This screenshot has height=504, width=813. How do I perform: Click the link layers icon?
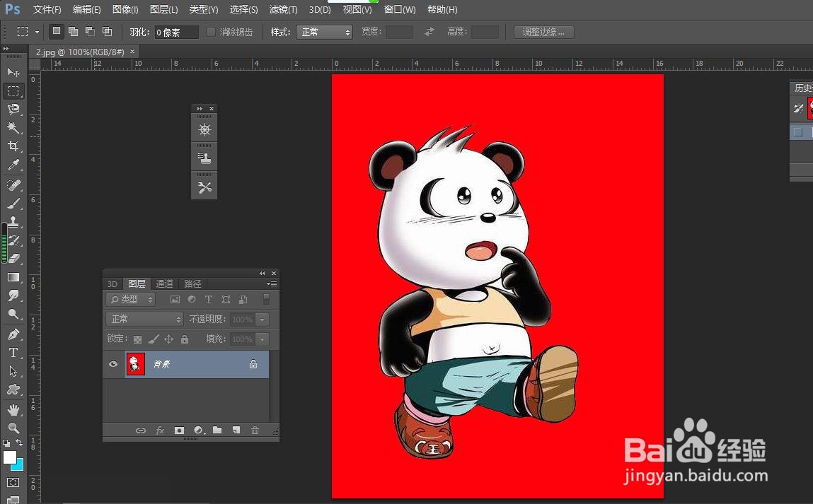pos(141,430)
